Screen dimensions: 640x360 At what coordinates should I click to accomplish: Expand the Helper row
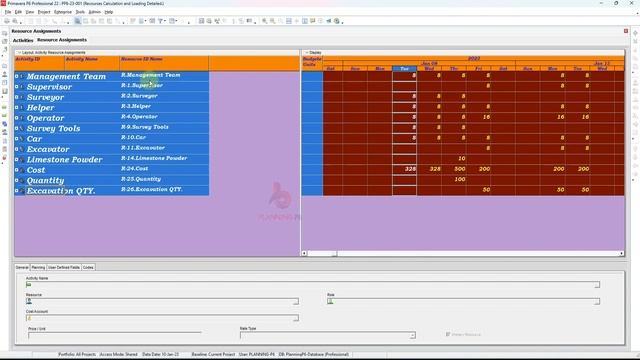(x=17, y=107)
